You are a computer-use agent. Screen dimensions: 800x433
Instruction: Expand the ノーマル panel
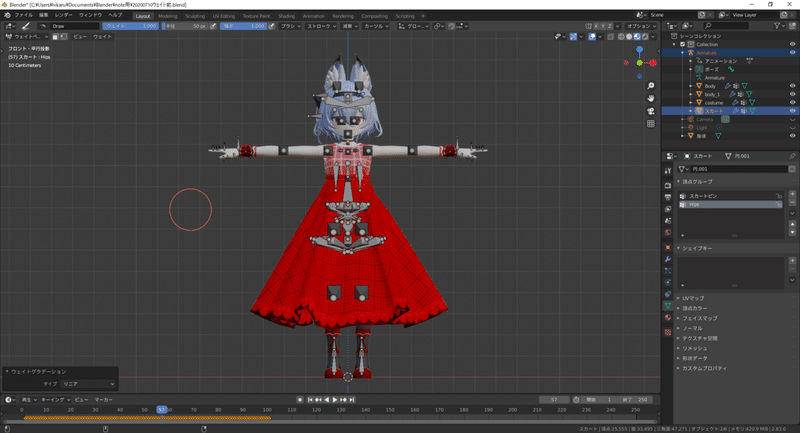click(x=692, y=328)
